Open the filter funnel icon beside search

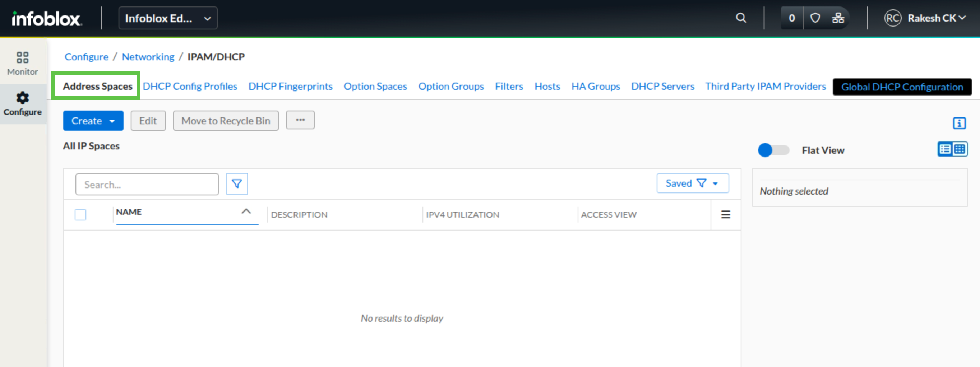(237, 184)
